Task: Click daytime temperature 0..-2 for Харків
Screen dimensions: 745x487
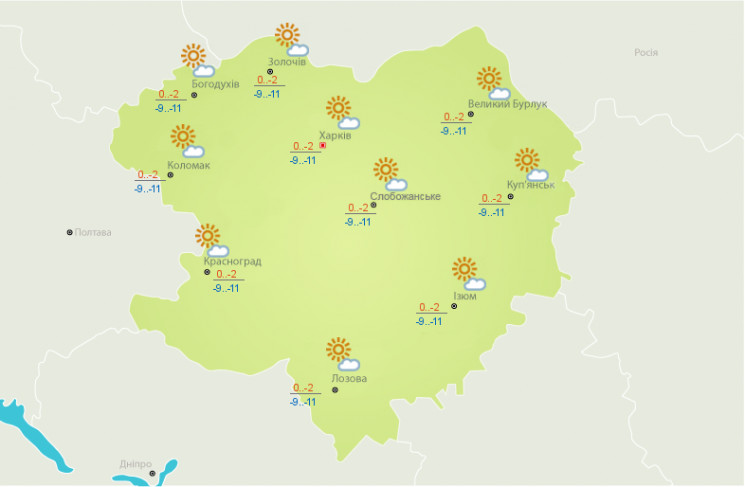Action: (x=303, y=146)
